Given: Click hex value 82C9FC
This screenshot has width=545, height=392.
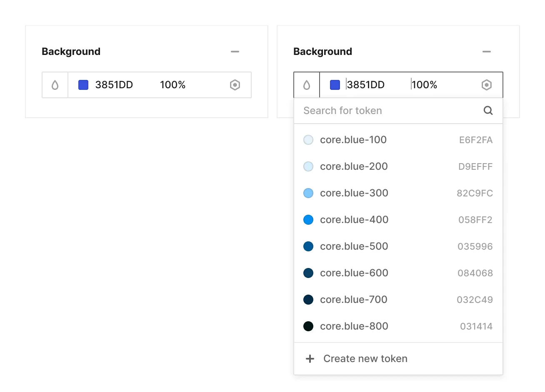Looking at the screenshot, I should coord(475,194).
